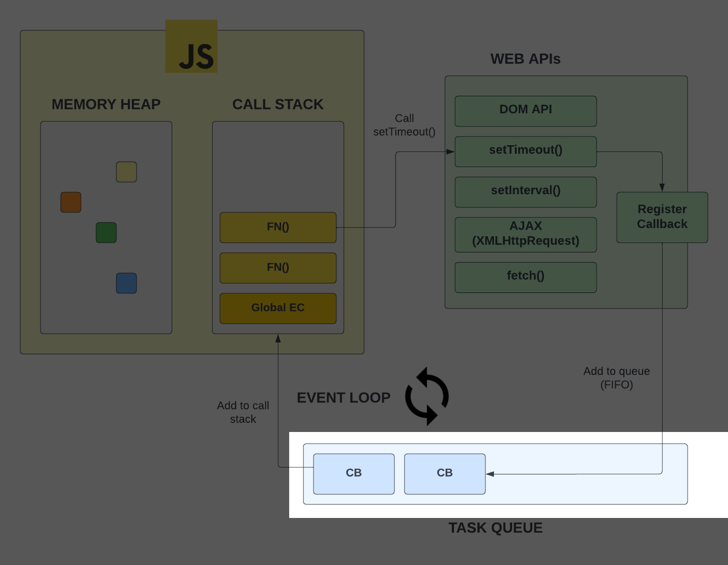Select the setInterval() box
The width and height of the screenshot is (728, 565).
(525, 191)
